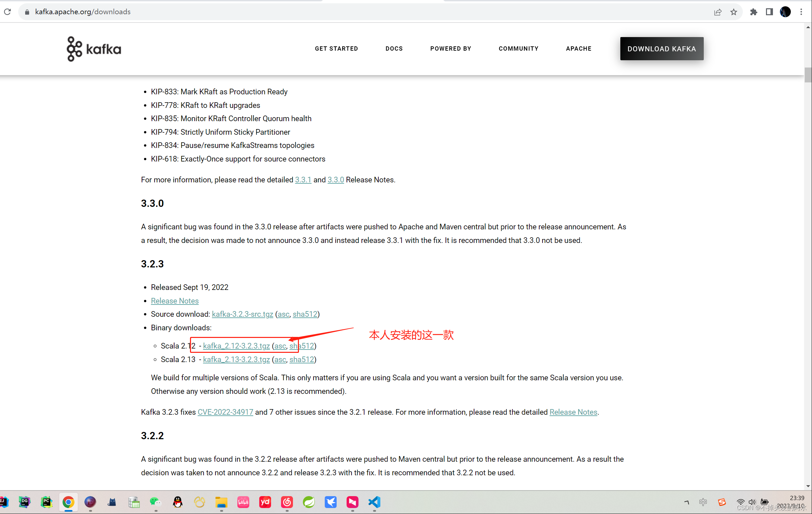812x514 pixels.
Task: Open the volume control in tray
Action: point(752,502)
